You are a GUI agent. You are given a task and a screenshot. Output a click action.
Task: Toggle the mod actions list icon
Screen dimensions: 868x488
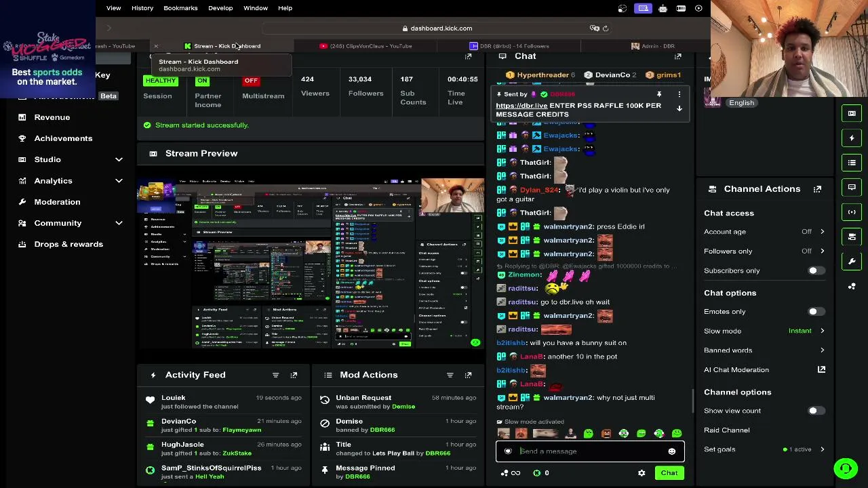852,163
